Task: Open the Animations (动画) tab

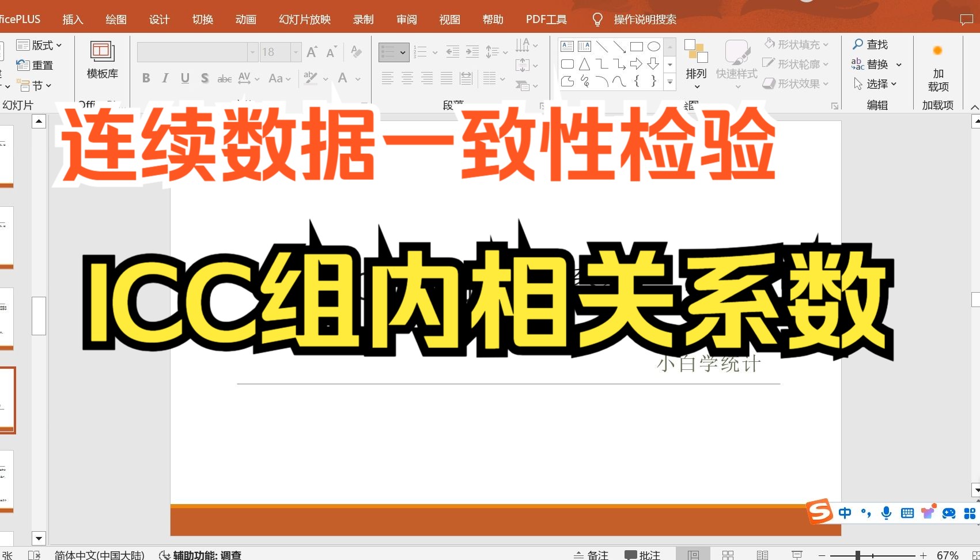Action: point(245,20)
